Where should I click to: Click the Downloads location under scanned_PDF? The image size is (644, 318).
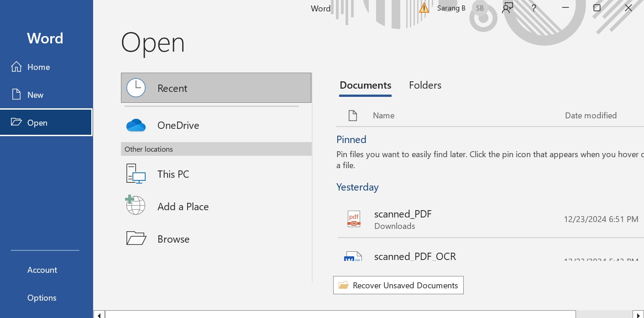(394, 226)
